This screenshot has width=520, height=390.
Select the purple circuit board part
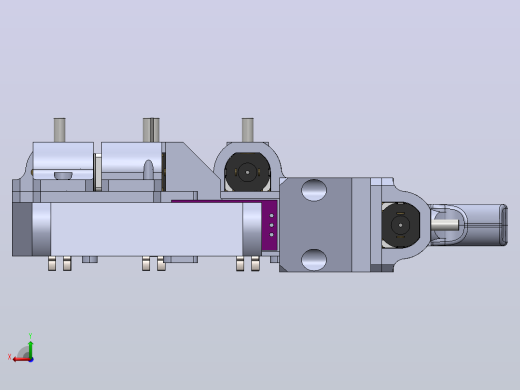(x=269, y=225)
